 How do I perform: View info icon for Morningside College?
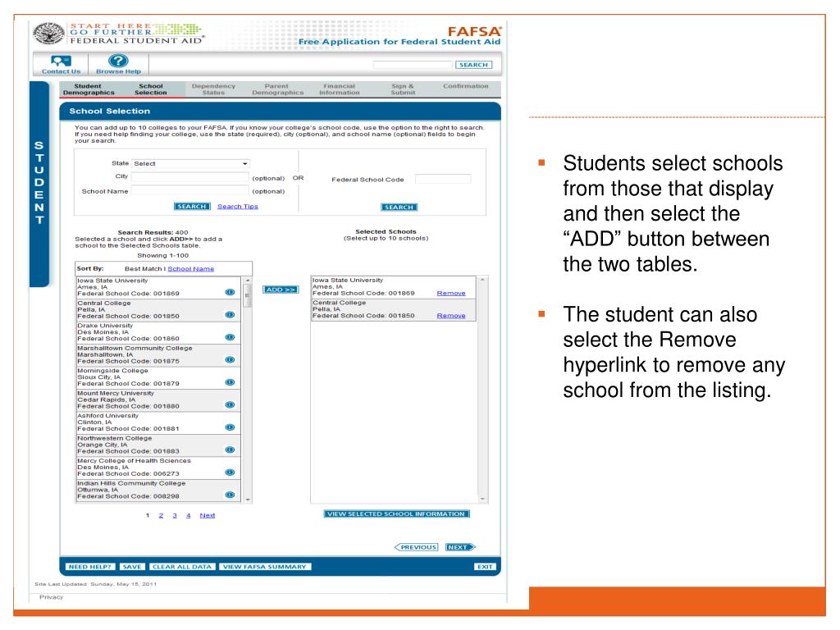pyautogui.click(x=230, y=382)
